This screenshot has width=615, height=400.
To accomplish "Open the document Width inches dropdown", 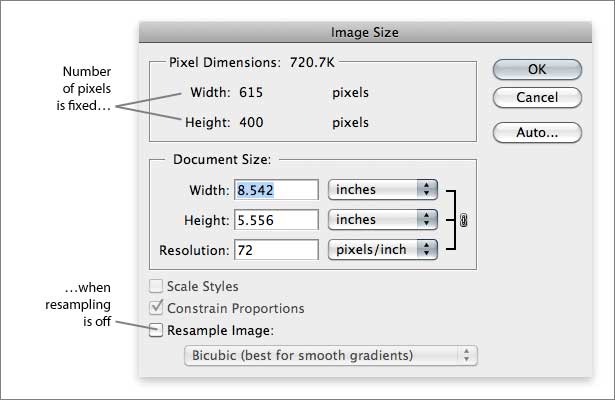I will 382,190.
